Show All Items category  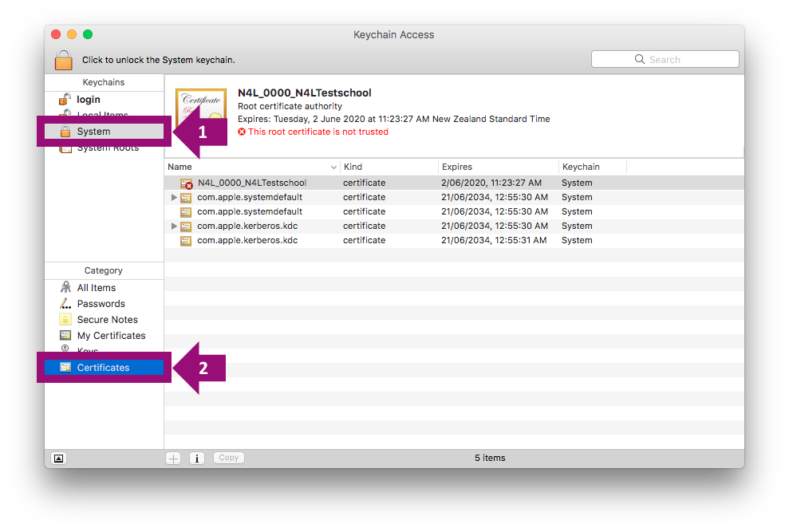point(96,288)
